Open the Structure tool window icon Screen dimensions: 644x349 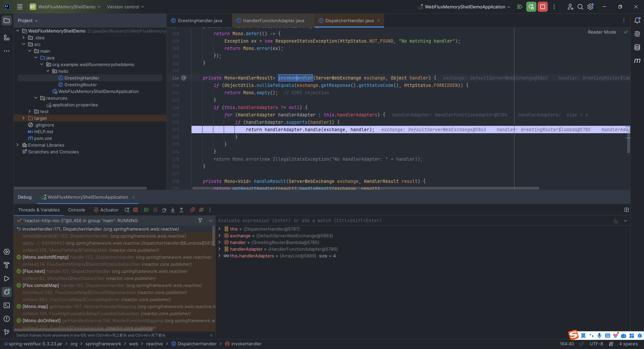tap(7, 38)
